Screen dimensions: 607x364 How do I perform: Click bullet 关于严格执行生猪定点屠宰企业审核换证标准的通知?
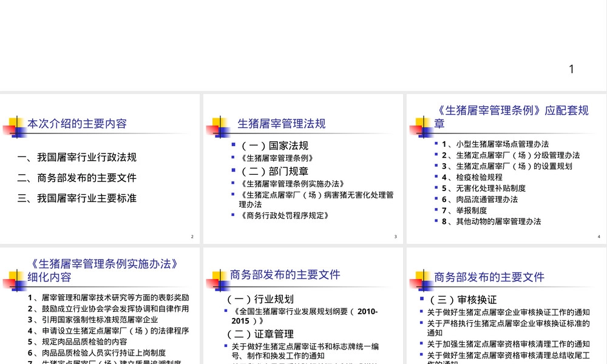pos(508,328)
